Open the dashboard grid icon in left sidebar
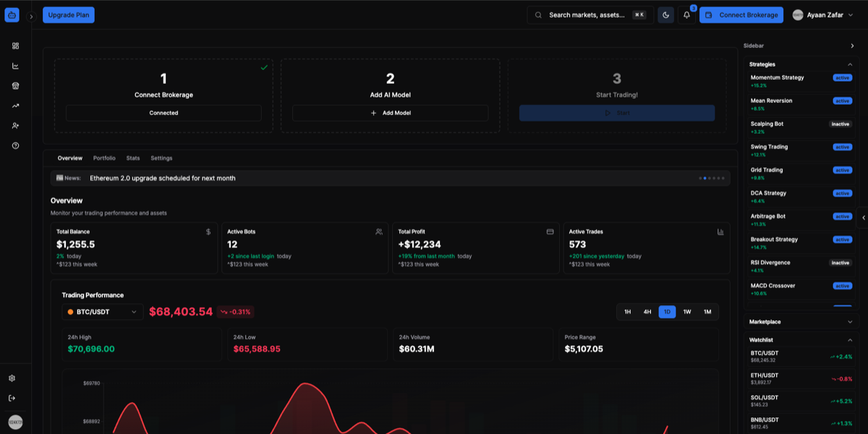Viewport: 868px width, 434px height. click(x=16, y=45)
